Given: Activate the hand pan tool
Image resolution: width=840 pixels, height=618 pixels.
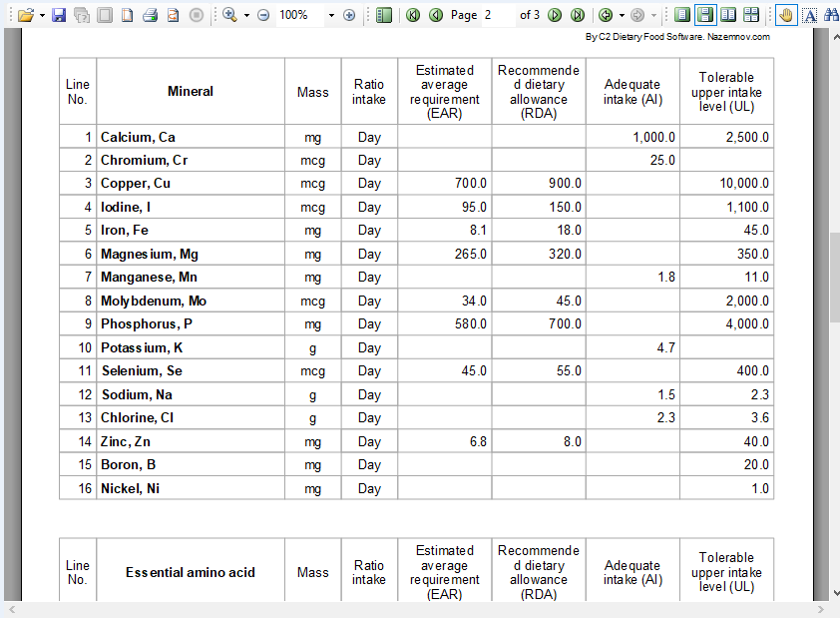Looking at the screenshot, I should coord(786,15).
